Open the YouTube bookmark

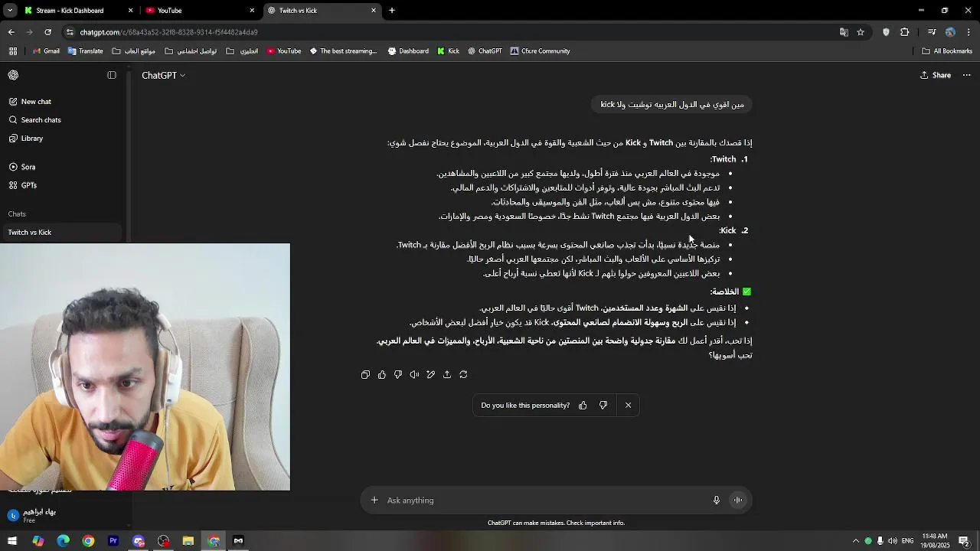click(283, 51)
